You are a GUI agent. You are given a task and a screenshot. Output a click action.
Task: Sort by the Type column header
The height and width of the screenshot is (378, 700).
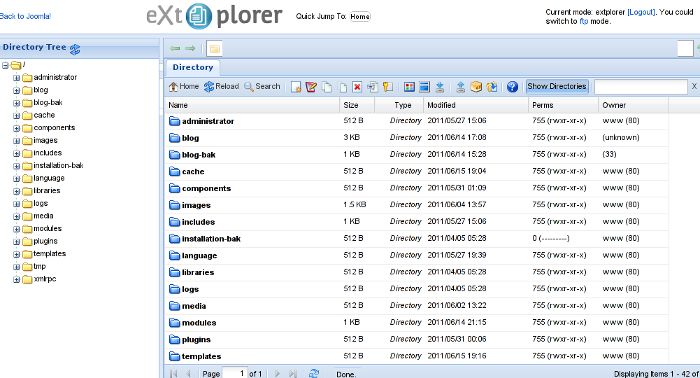(399, 105)
